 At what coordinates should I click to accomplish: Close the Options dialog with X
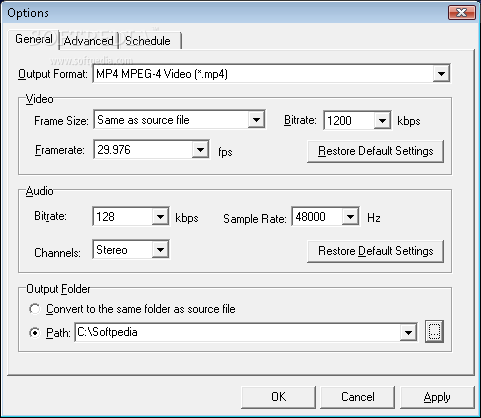tap(462, 13)
